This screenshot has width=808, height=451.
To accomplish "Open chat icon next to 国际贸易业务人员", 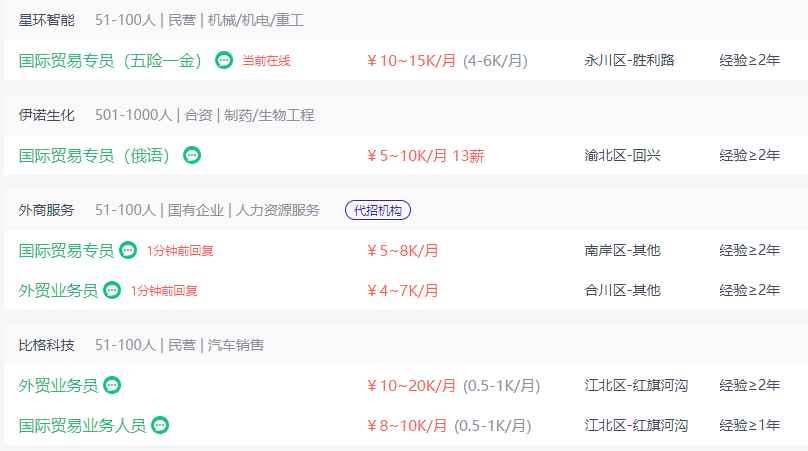I will [160, 425].
